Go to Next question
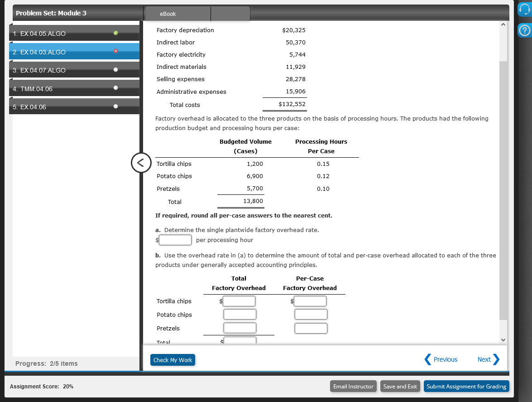532x402 pixels. pos(488,359)
